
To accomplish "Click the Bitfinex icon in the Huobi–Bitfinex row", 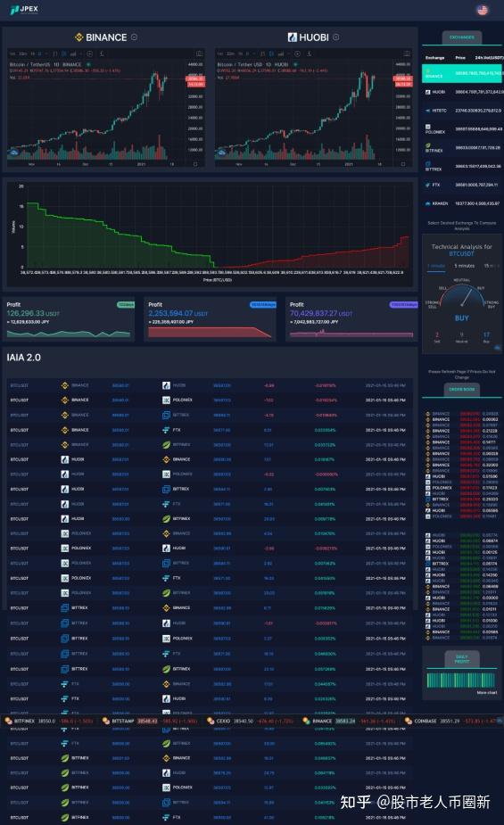I will tap(166, 519).
